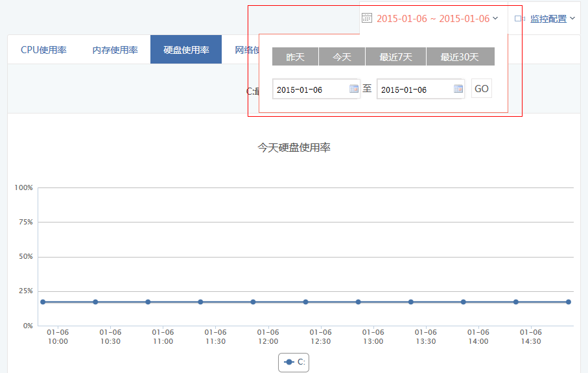
Task: Click the GO button
Action: (x=482, y=89)
